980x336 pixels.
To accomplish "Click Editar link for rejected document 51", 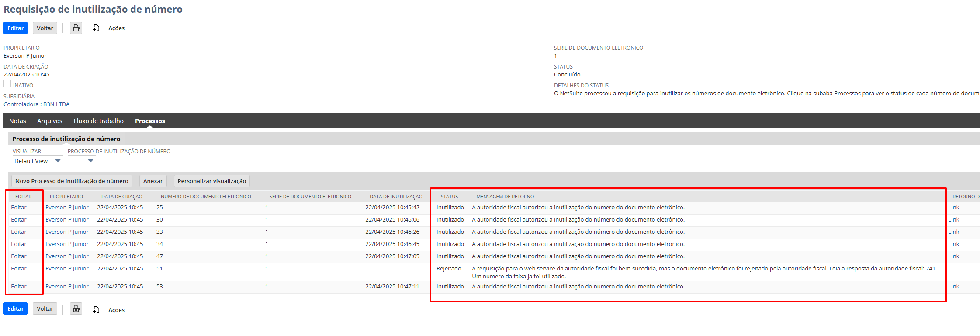I will 19,269.
